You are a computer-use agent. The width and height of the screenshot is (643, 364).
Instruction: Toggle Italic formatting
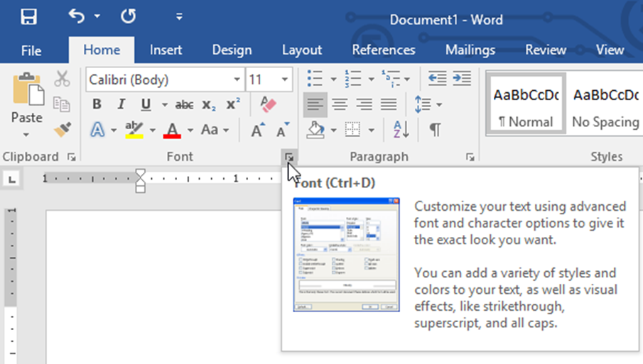tap(121, 105)
